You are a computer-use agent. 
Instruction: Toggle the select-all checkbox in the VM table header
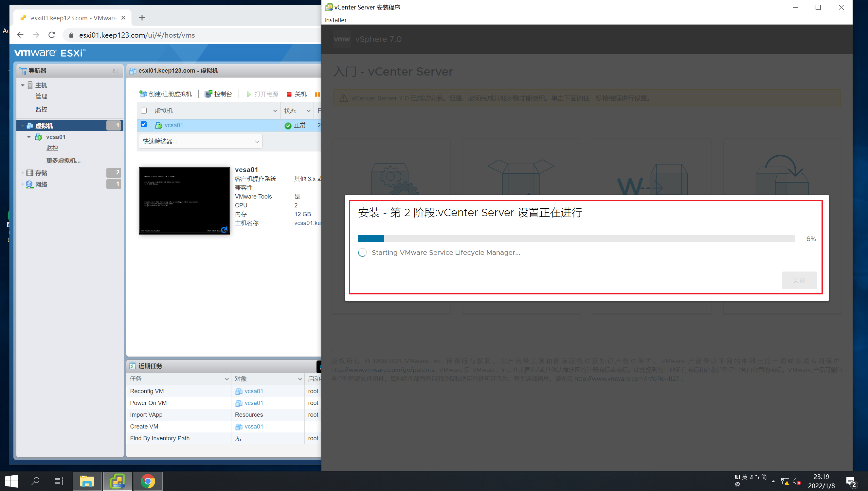click(x=144, y=111)
